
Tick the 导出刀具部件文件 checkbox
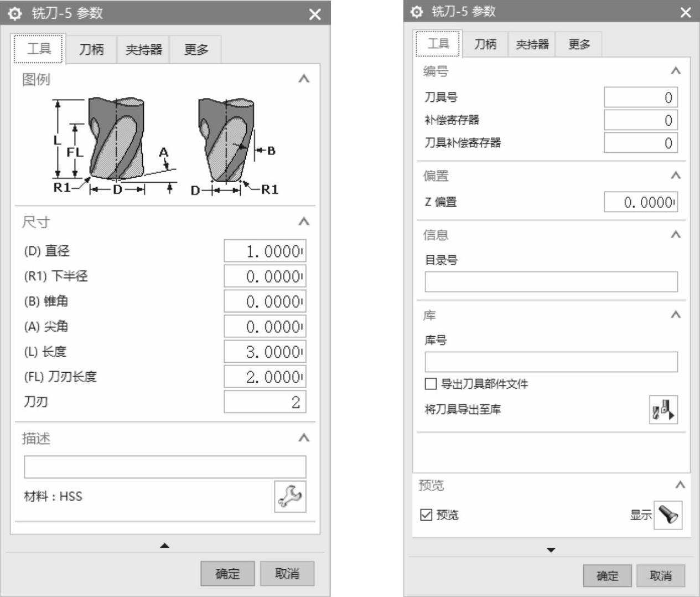coord(431,383)
